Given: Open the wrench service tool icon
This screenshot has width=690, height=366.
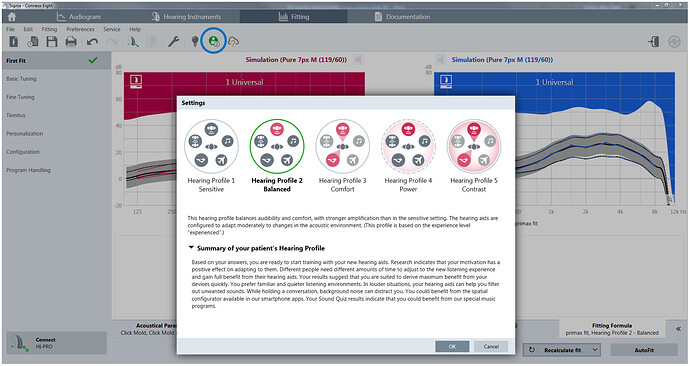Looking at the screenshot, I should [173, 41].
